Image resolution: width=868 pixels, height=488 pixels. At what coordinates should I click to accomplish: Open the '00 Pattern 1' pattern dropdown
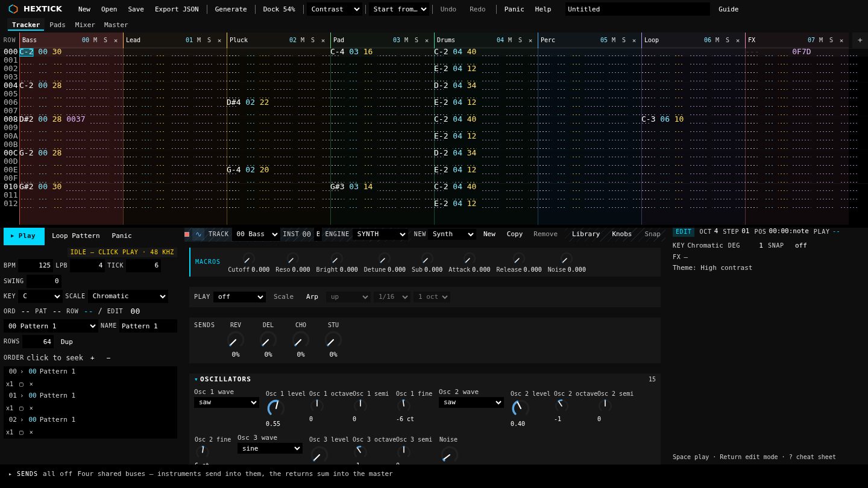point(51,326)
